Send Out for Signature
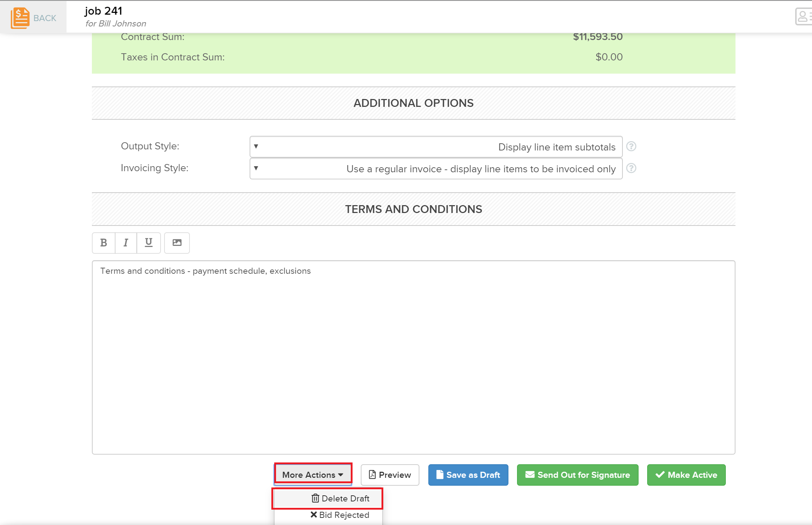 [578, 475]
